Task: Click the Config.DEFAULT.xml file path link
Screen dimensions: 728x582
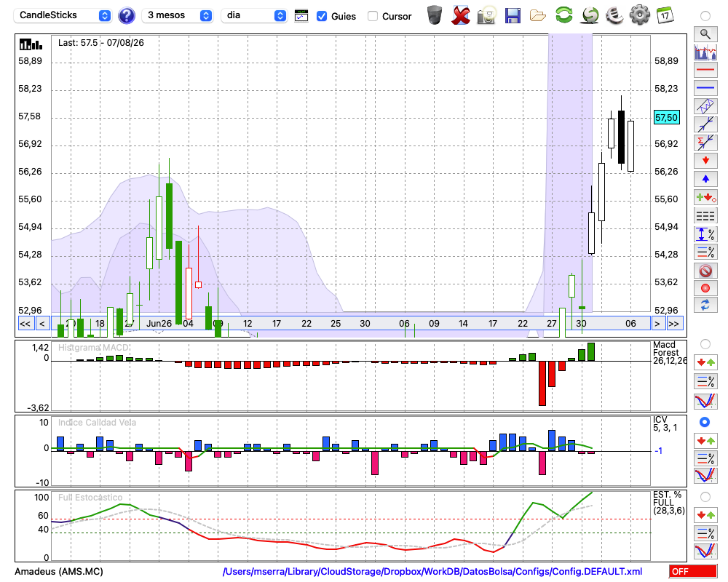Action: pyautogui.click(x=432, y=571)
